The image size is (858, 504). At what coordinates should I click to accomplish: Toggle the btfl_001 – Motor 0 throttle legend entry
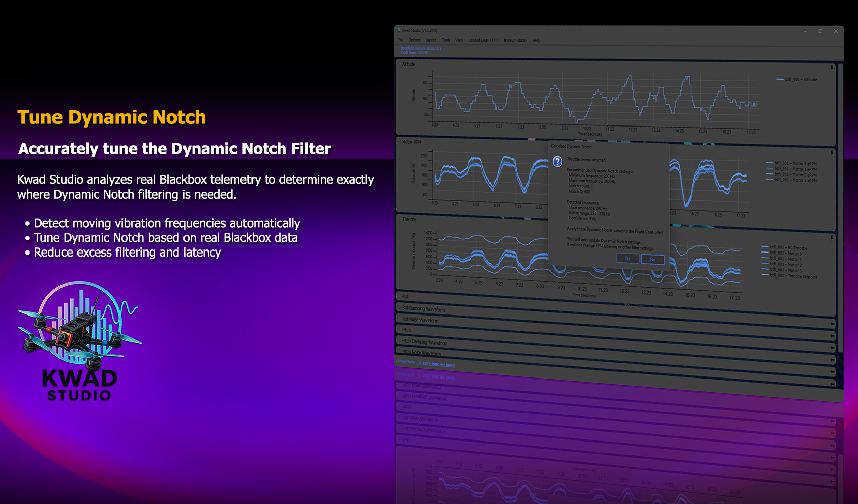(781, 253)
